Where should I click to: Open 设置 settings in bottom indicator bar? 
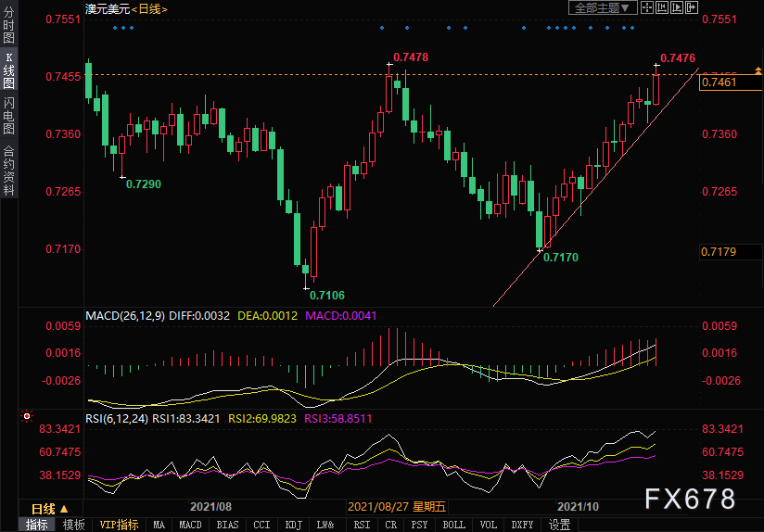[559, 525]
